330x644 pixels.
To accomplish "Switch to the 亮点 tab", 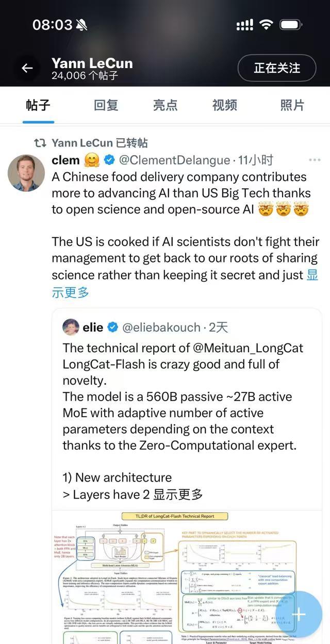I will pyautogui.click(x=165, y=105).
